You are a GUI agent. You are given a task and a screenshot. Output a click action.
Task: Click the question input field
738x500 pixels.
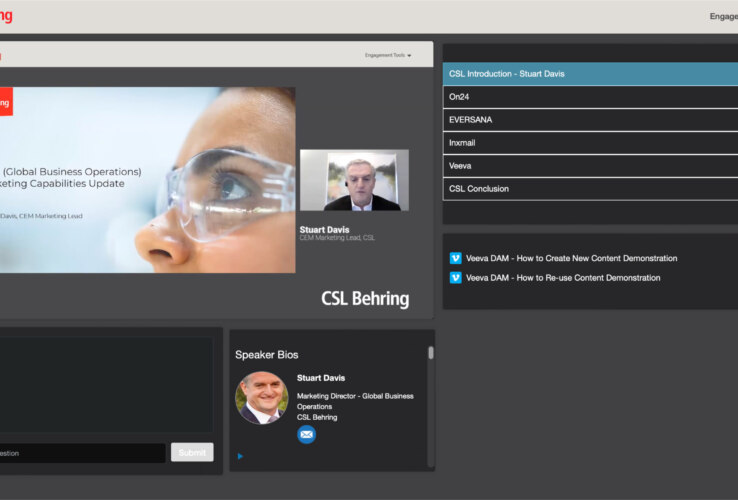click(x=82, y=453)
